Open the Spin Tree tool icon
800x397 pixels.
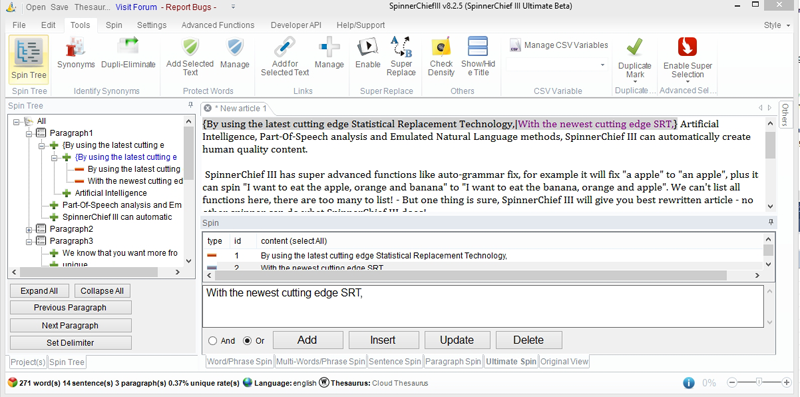[x=29, y=59]
